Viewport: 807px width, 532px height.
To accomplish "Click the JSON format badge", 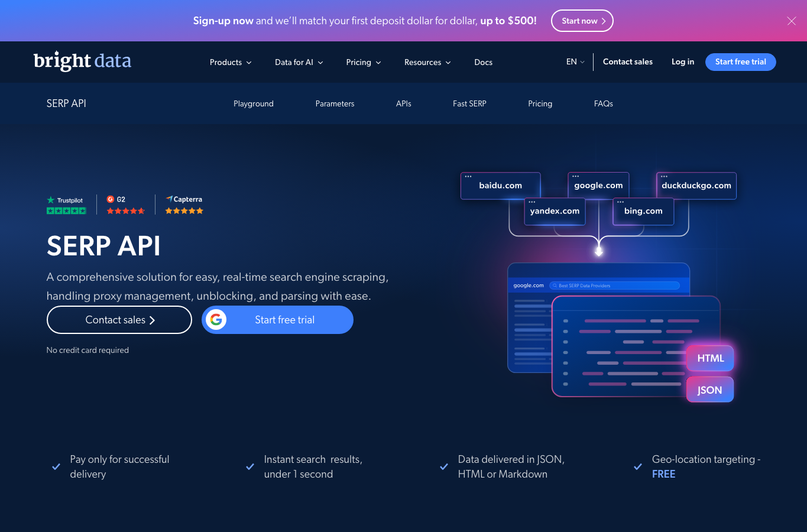I will [x=710, y=390].
